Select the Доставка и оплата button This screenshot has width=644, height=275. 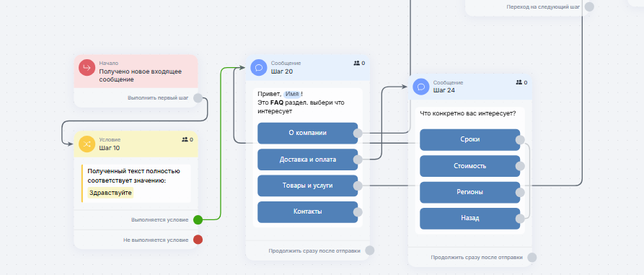308,160
